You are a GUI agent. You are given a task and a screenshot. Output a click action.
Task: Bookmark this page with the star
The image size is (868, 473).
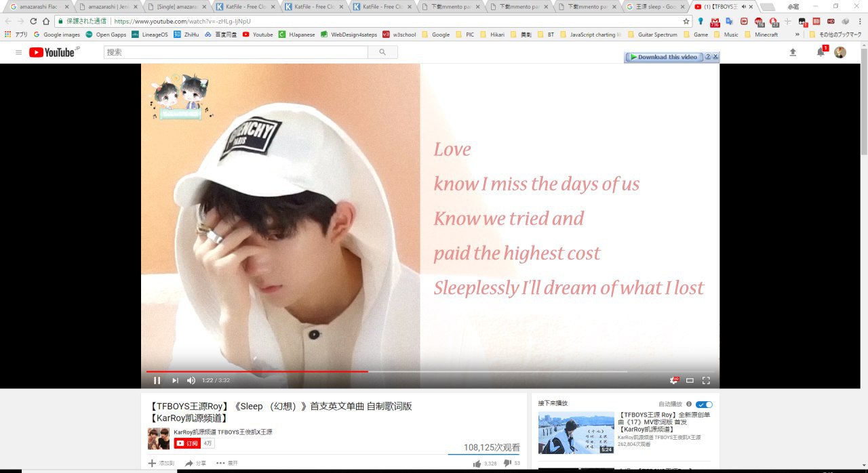(686, 21)
